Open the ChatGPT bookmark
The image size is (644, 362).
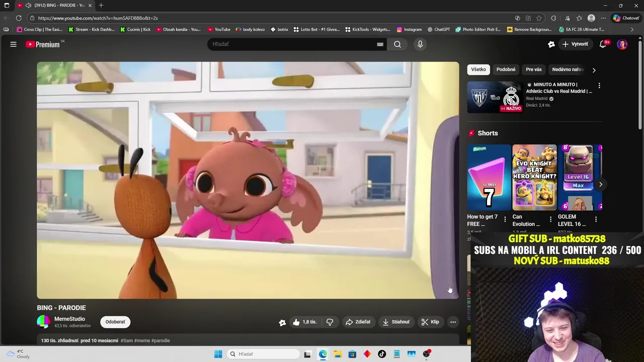click(x=439, y=30)
